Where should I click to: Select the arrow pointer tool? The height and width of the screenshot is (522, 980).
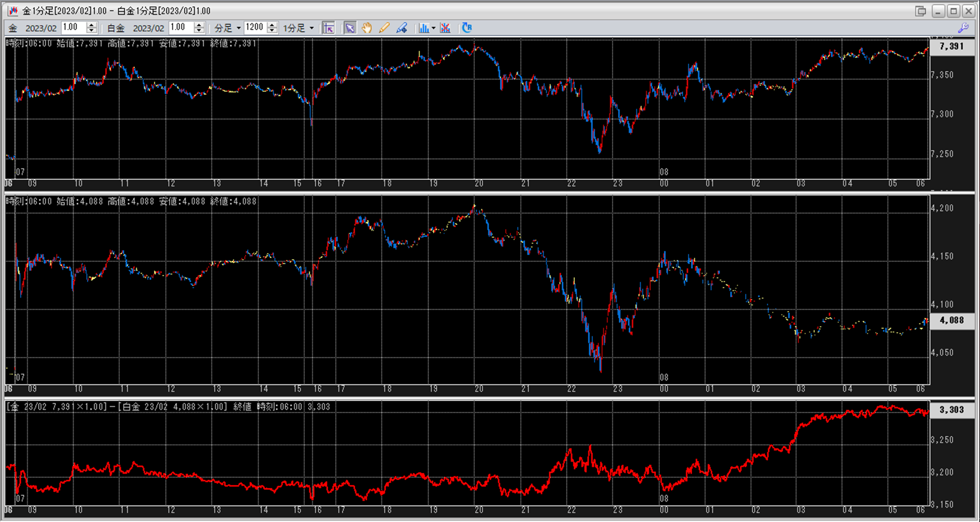[x=350, y=28]
